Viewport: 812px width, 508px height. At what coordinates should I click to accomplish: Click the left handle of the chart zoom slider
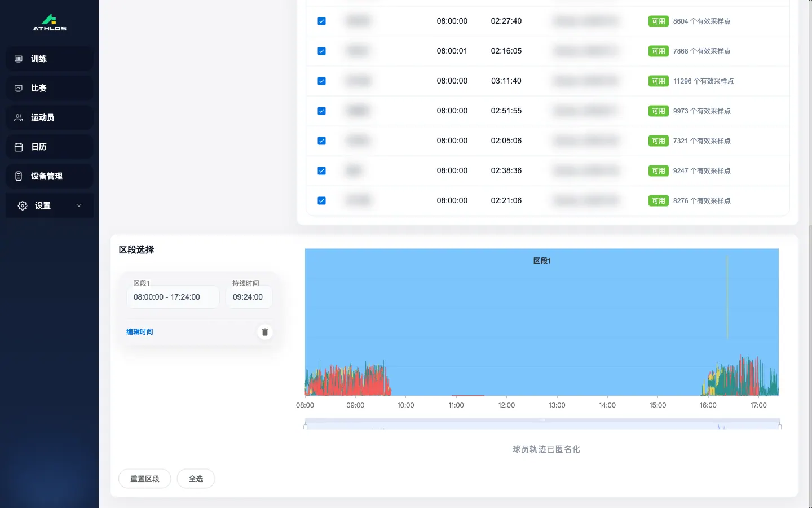(x=305, y=426)
